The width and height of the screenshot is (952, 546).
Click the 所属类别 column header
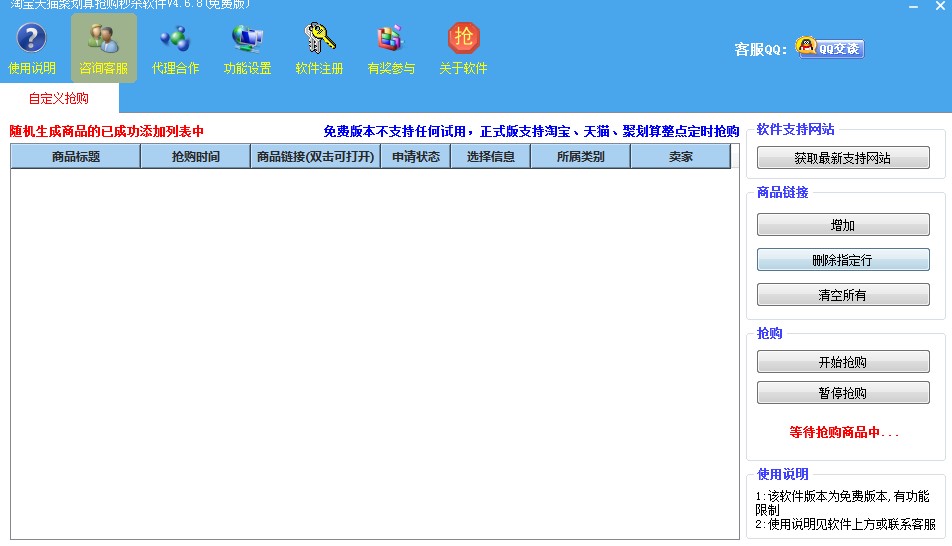[x=580, y=157]
